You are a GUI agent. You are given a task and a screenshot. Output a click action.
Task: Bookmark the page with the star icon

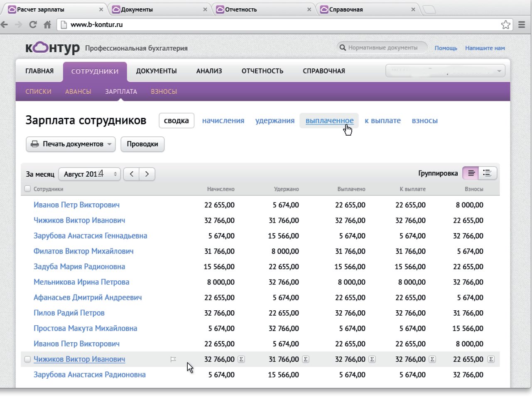tap(505, 24)
